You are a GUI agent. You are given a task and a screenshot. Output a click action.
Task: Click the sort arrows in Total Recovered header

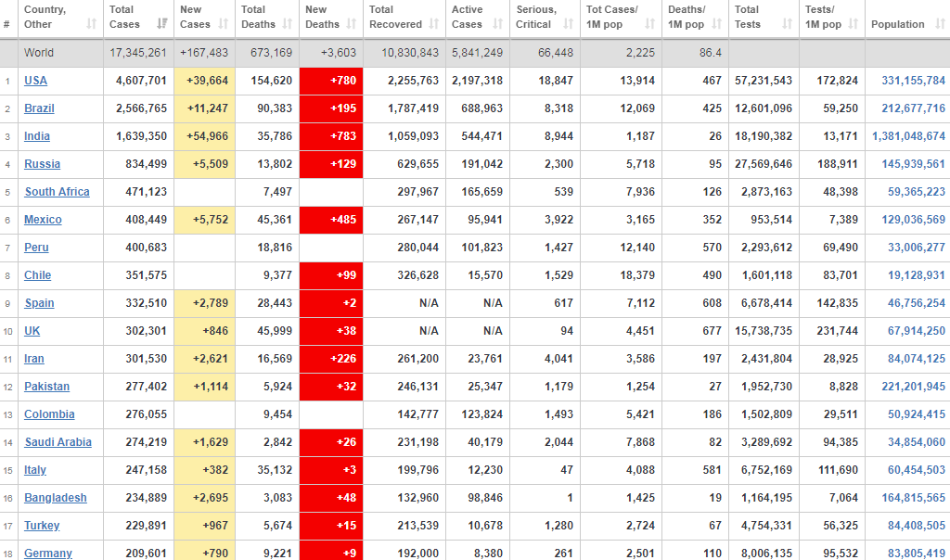pos(433,24)
